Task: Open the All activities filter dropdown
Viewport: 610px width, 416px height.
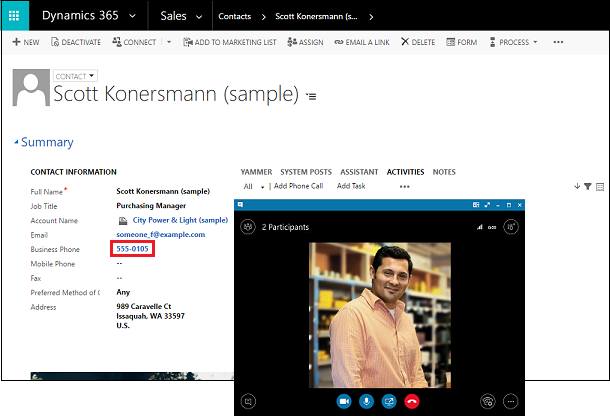Action: 254,186
